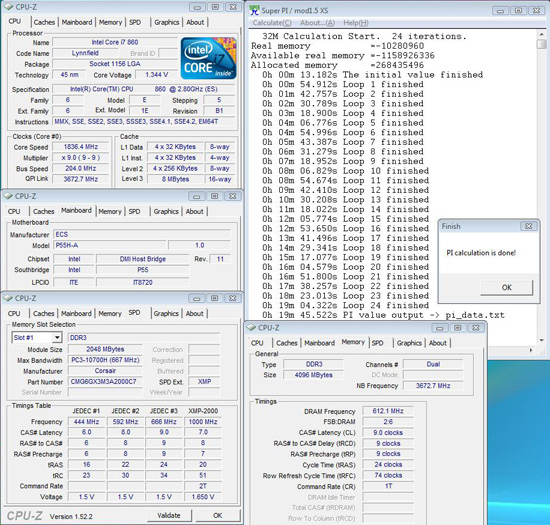Click the Code Name value Lynnfield
Viewport: 550px width, 525px height.
click(85, 53)
